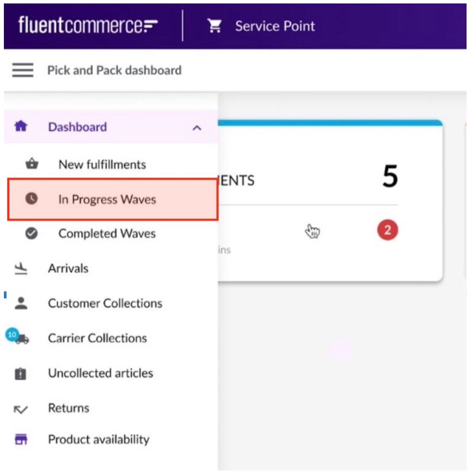Select Completed Waves menu item

[x=107, y=233]
